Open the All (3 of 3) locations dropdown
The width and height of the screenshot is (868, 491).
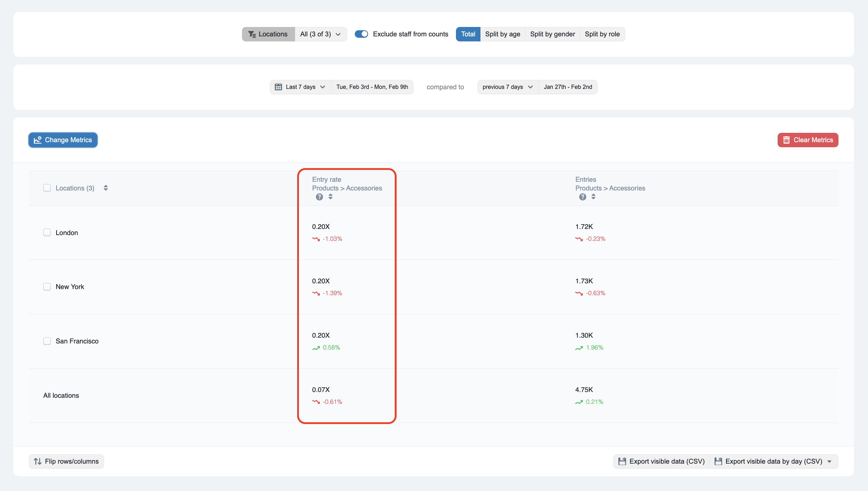(321, 34)
